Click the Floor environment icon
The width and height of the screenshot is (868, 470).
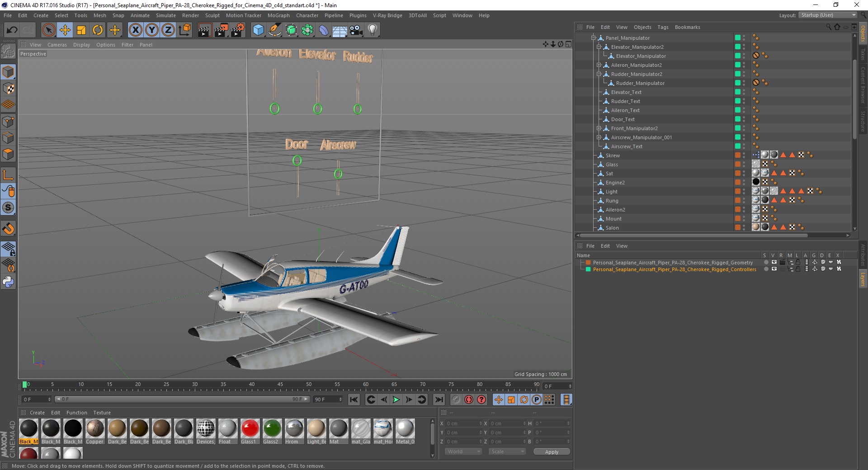[x=340, y=30]
